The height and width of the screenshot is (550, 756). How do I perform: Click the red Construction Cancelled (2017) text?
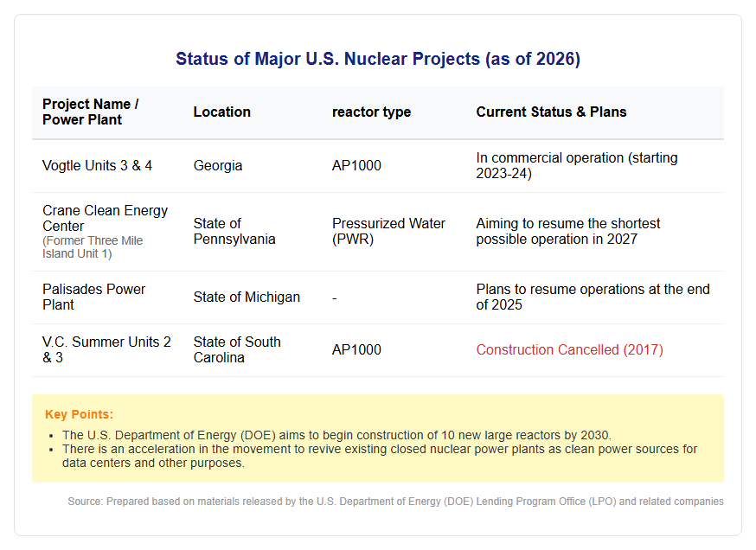click(x=569, y=349)
